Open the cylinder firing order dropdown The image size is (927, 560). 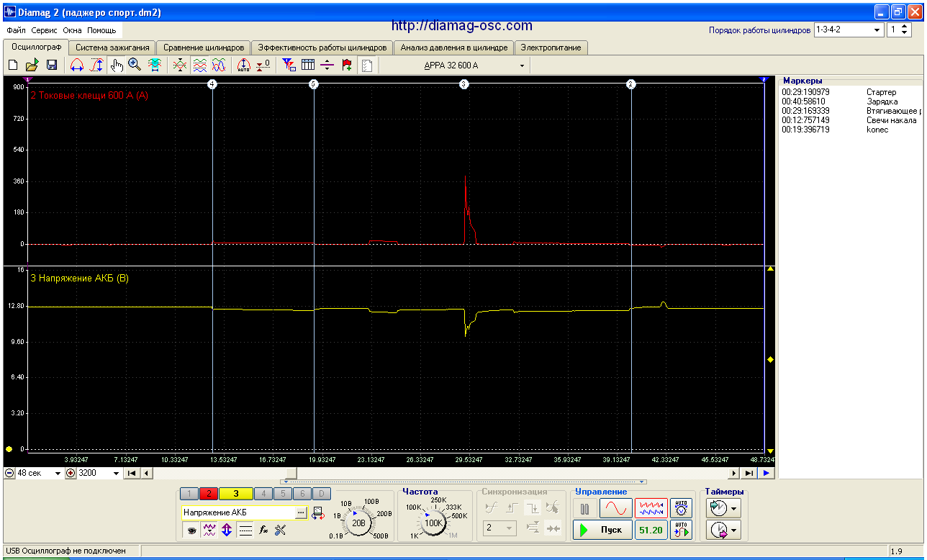tap(877, 30)
